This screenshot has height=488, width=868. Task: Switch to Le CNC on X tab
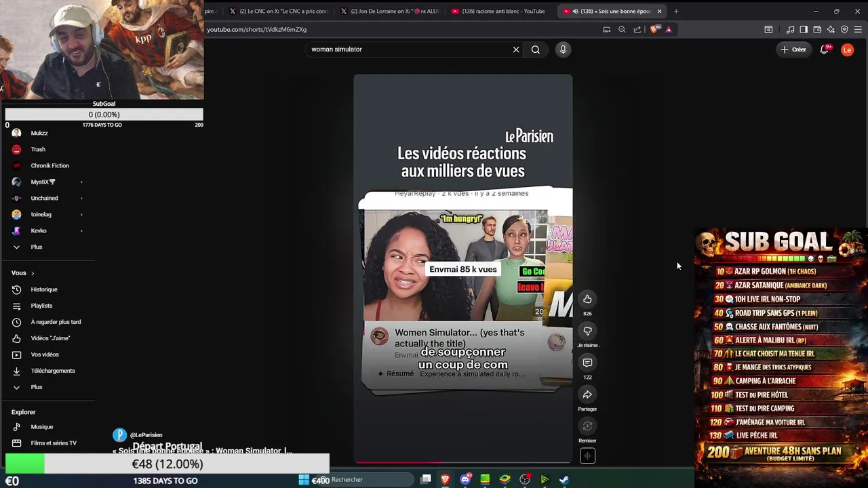coord(278,11)
